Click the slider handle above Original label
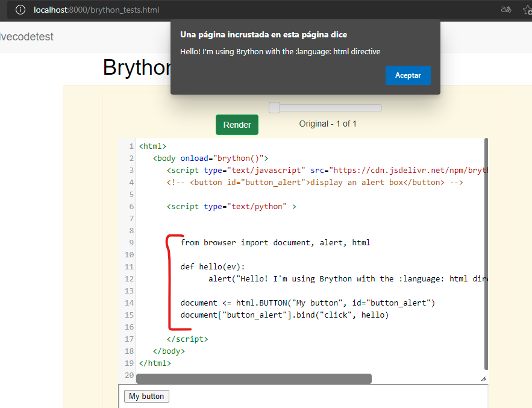The image size is (532, 408). click(274, 108)
